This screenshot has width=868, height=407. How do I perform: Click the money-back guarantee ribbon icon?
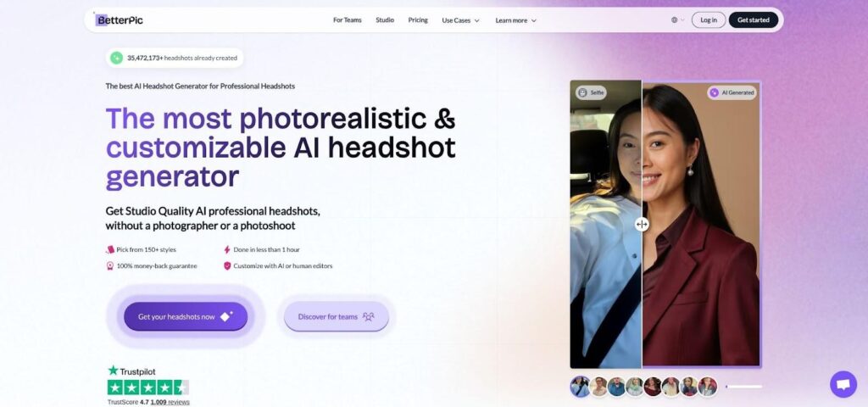point(110,266)
